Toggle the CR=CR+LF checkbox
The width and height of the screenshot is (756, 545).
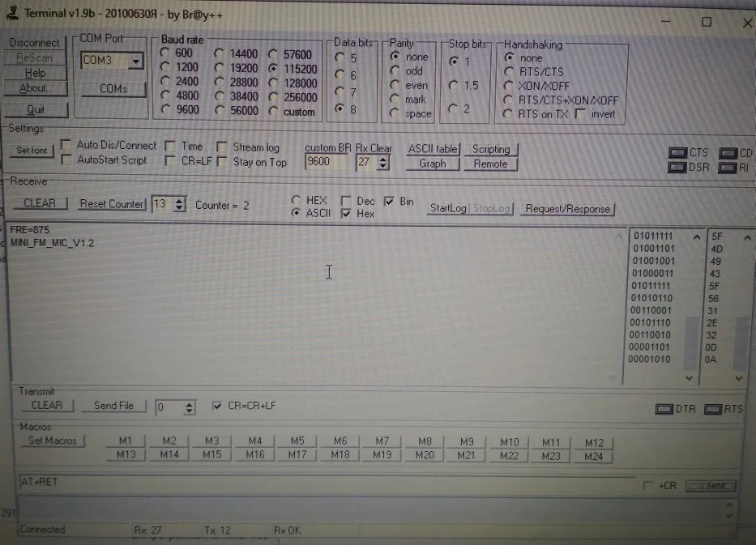(217, 406)
